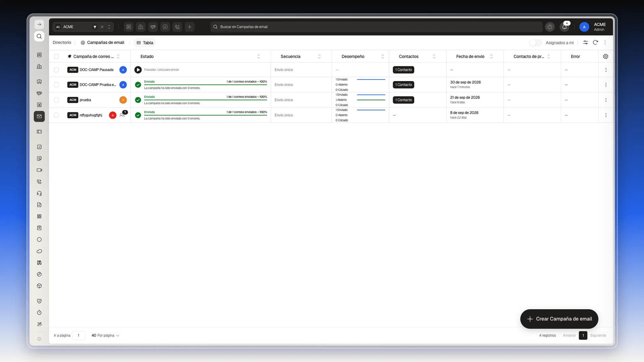This screenshot has width=644, height=362.
Task: Open row menu for prueba campaign
Action: [606, 100]
